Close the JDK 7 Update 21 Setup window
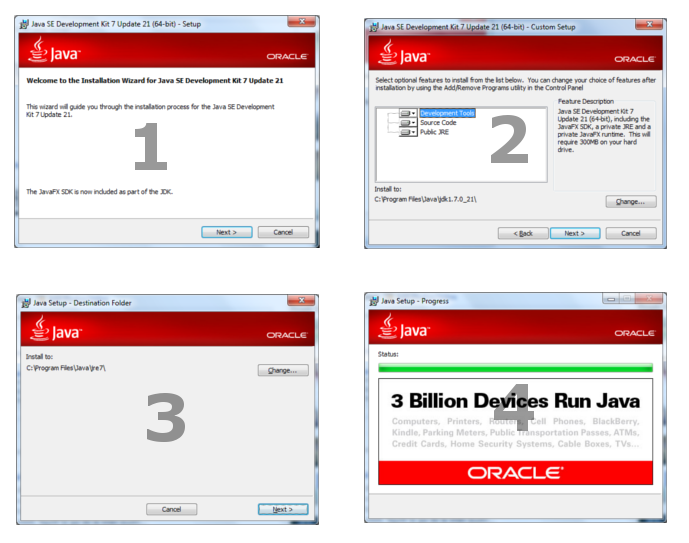 point(301,21)
